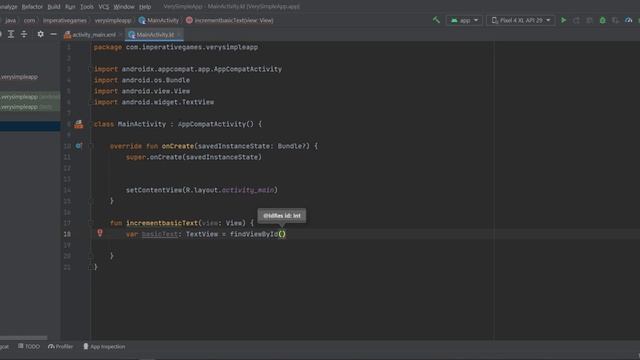Click the underlined basicText variable

pyautogui.click(x=160, y=234)
